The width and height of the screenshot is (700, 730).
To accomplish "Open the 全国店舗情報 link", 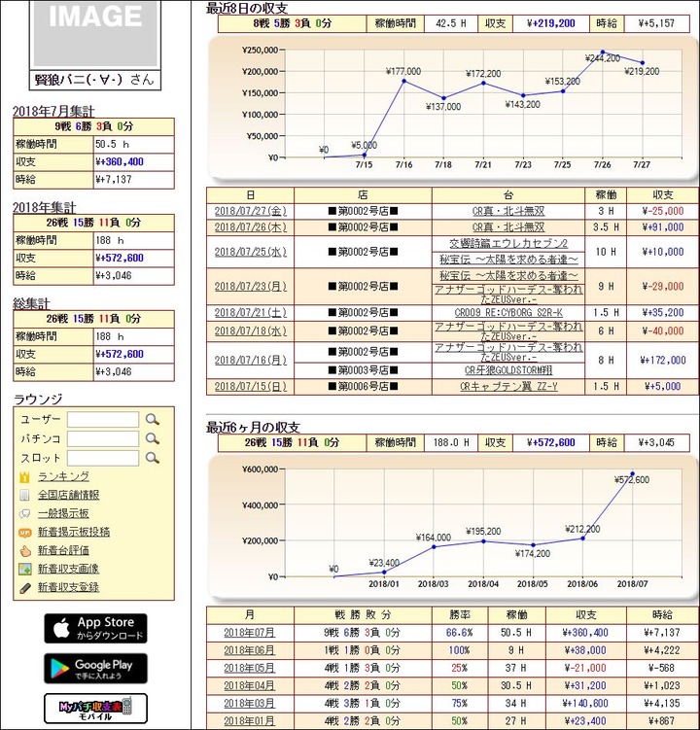I will coord(68,495).
